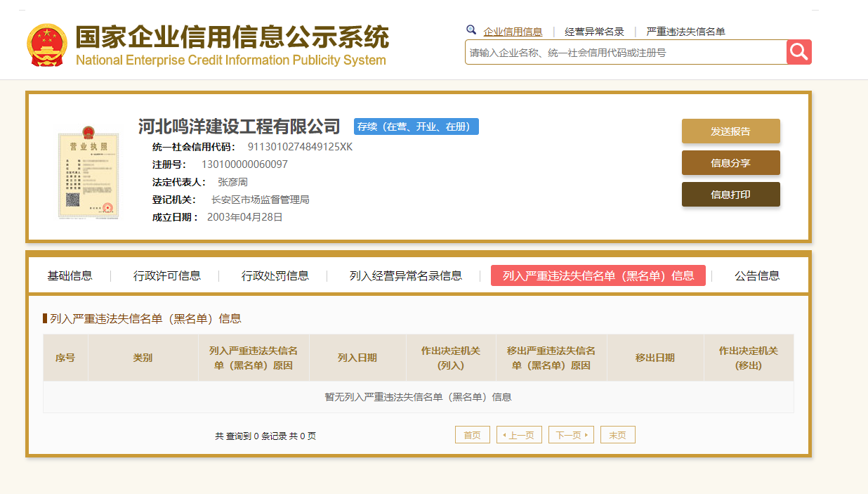Image resolution: width=868 pixels, height=494 pixels.
Task: Click the national emblem logo
Action: pos(47,44)
